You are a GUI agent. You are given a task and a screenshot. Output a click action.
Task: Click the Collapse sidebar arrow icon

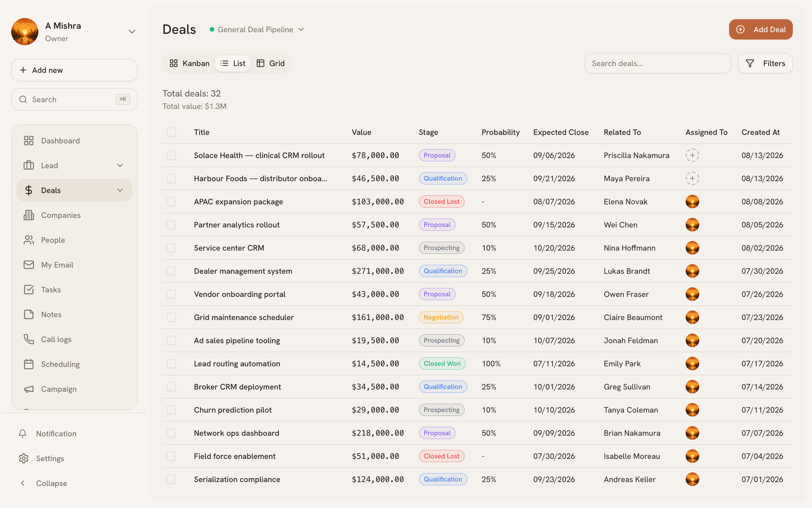pyautogui.click(x=23, y=483)
